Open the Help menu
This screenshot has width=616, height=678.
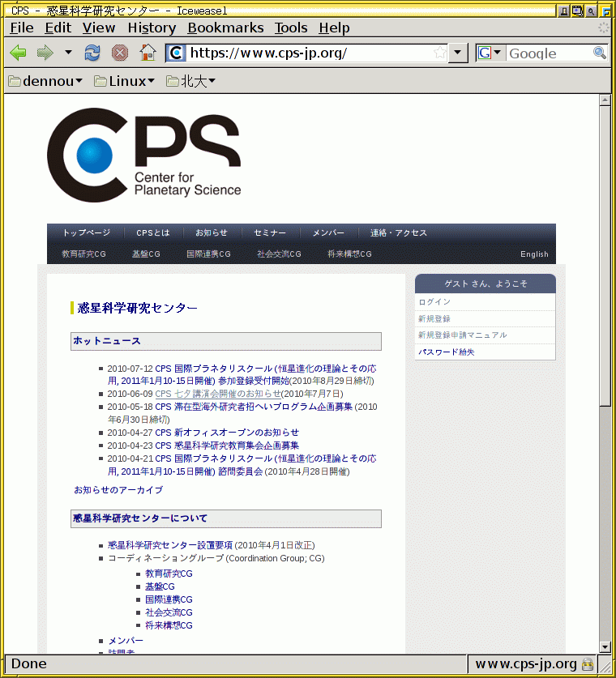click(x=334, y=28)
